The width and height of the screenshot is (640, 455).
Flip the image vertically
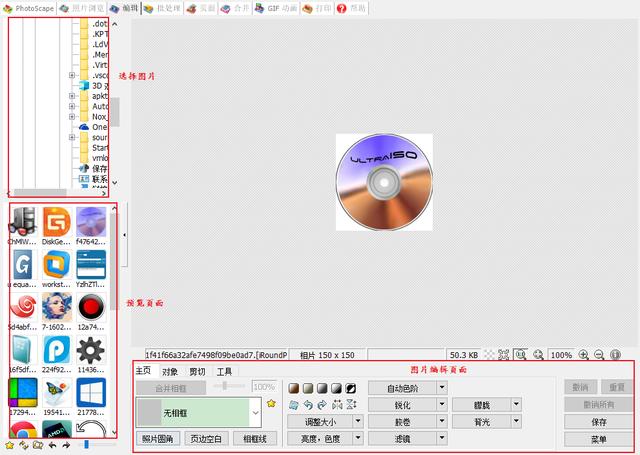351,405
